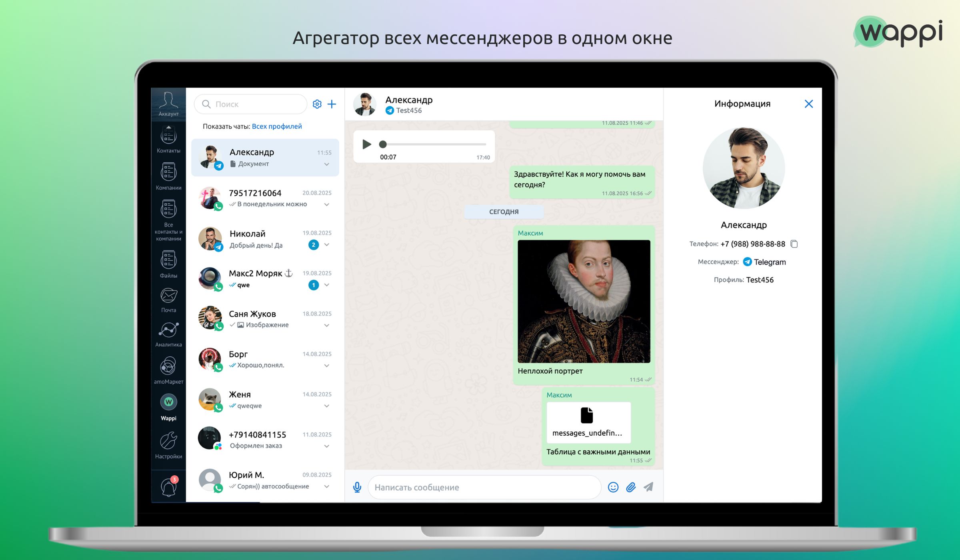Click unread badge 2 on Николай chat

[314, 245]
